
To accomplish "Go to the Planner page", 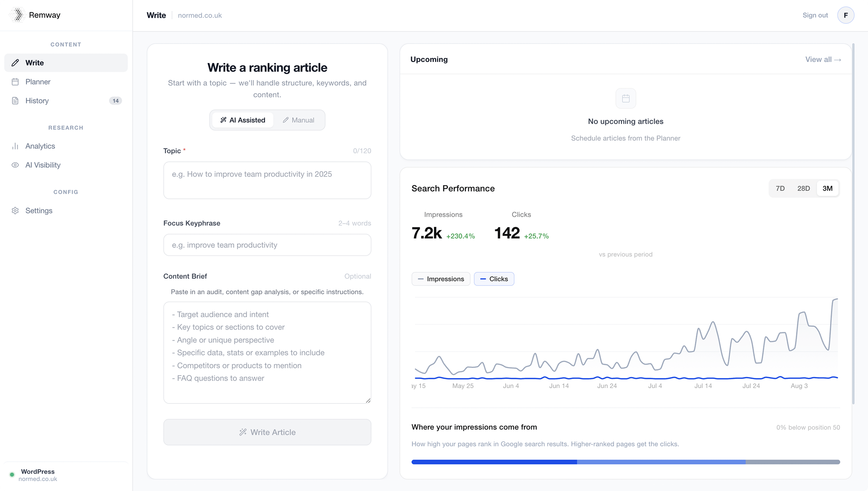I will coord(66,82).
